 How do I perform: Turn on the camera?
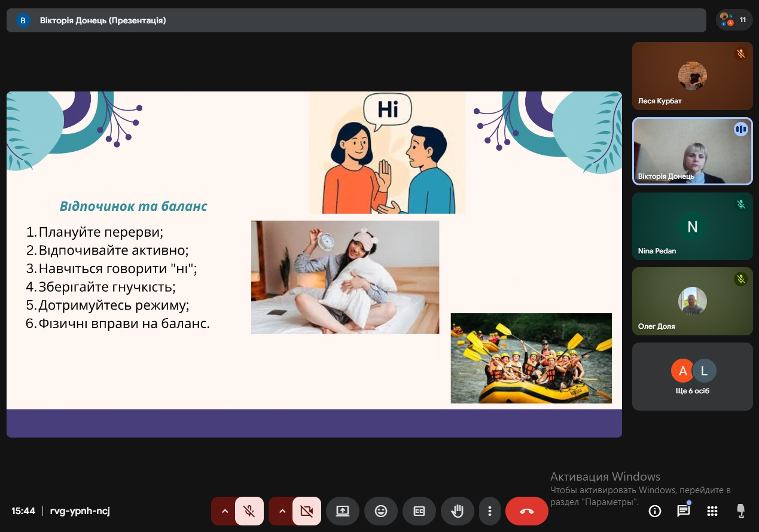pos(307,511)
